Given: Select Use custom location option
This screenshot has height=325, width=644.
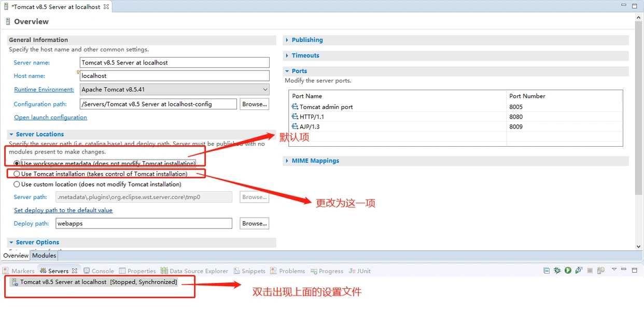Looking at the screenshot, I should coord(17,184).
